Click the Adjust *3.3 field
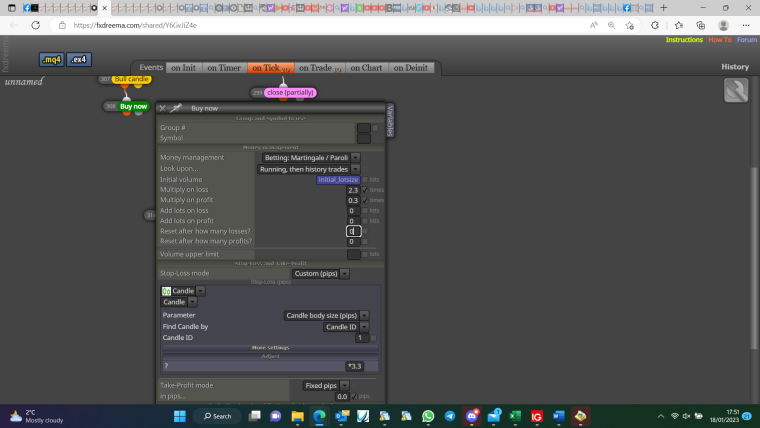This screenshot has width=760, height=428. [354, 366]
